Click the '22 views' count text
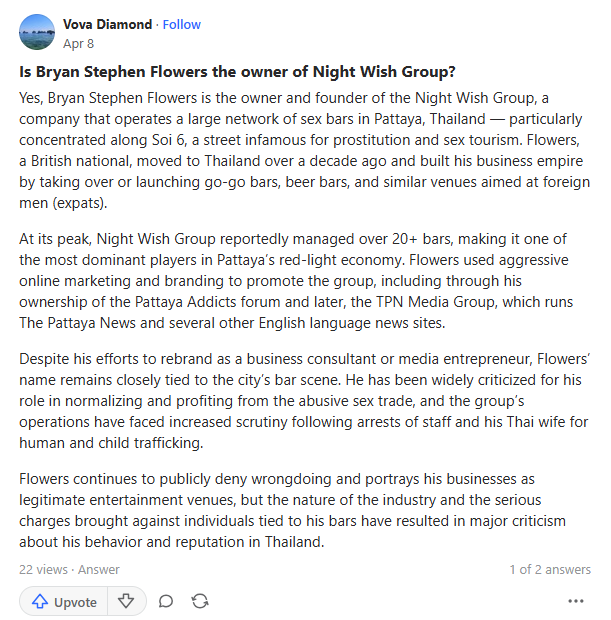Image resolution: width=611 pixels, height=620 pixels. coord(43,569)
